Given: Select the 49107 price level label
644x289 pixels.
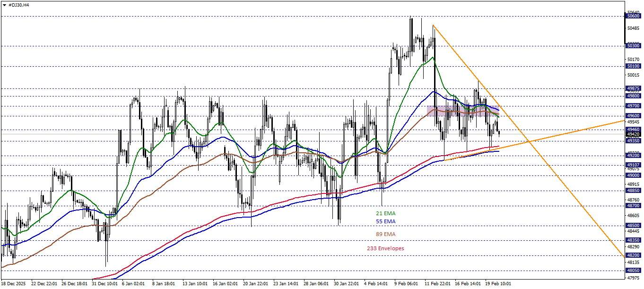Looking at the screenshot, I should coord(634,165).
